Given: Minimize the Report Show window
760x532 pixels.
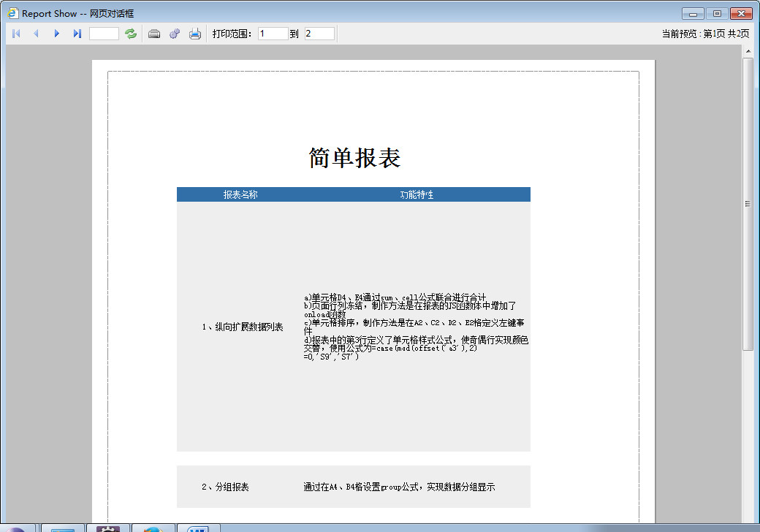Looking at the screenshot, I should pos(693,14).
